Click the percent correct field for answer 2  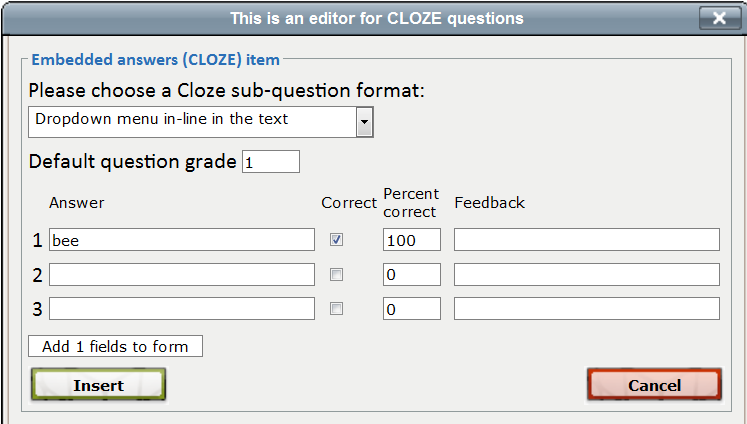(411, 275)
